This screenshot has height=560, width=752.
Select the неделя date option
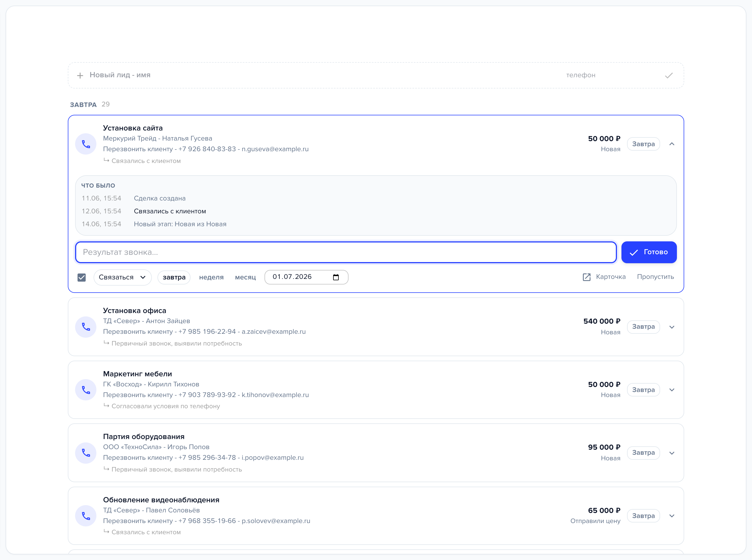[211, 277]
